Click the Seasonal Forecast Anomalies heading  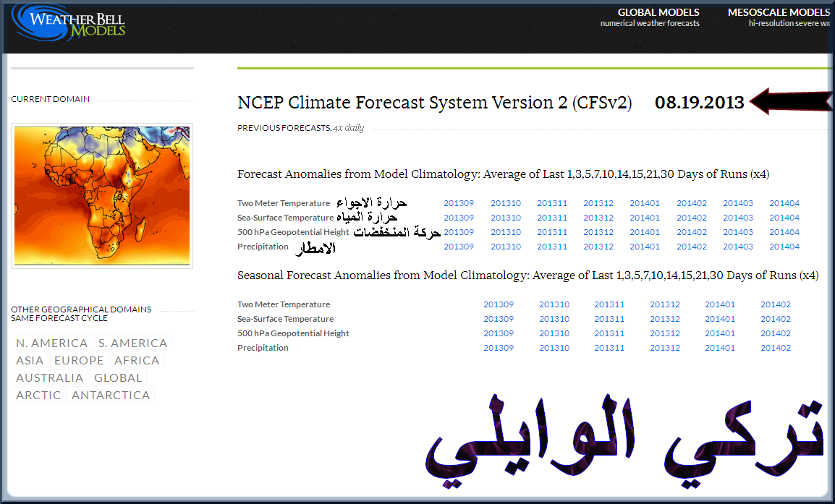click(527, 276)
